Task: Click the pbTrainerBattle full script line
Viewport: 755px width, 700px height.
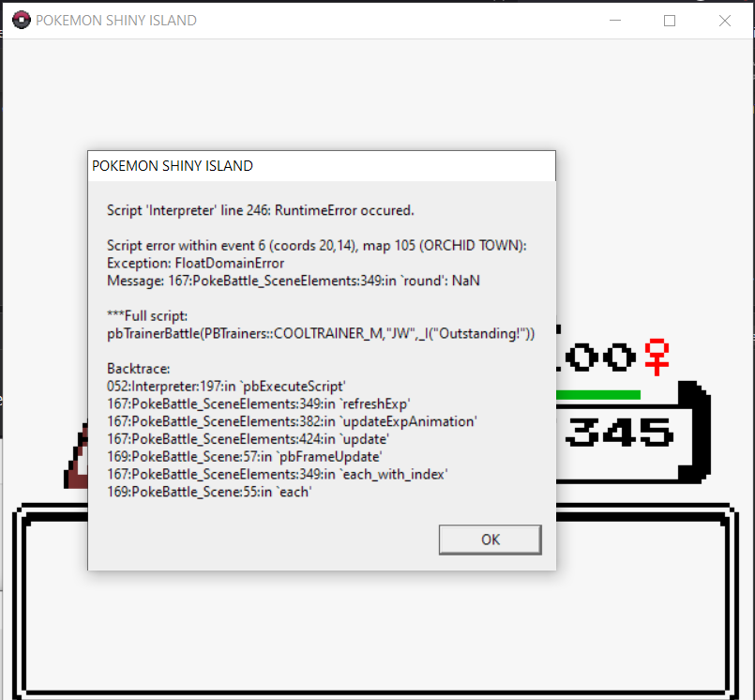Action: (x=321, y=333)
